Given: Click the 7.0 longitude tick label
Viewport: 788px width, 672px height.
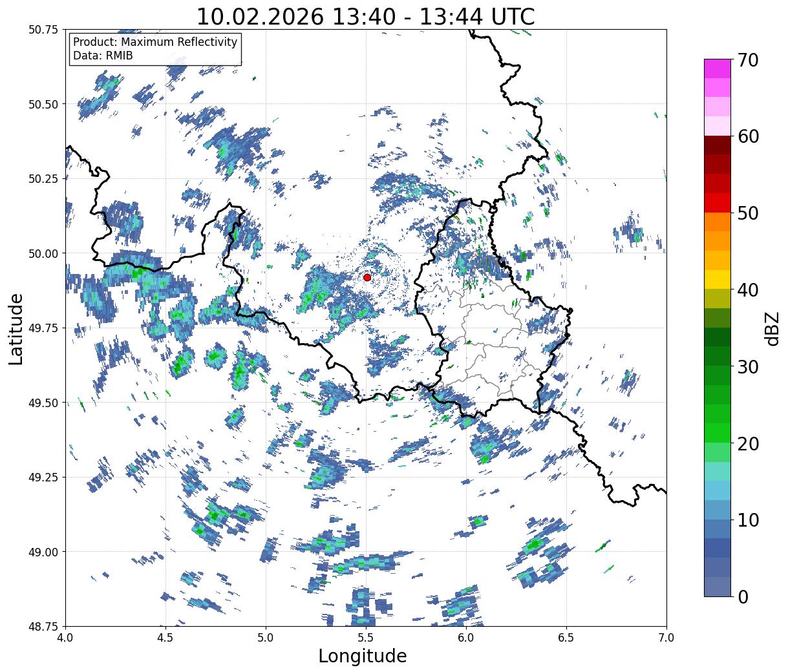Looking at the screenshot, I should [x=666, y=638].
